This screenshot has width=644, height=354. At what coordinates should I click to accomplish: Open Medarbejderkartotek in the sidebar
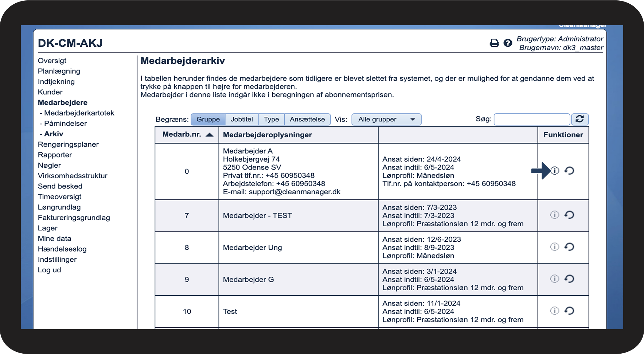(x=79, y=113)
